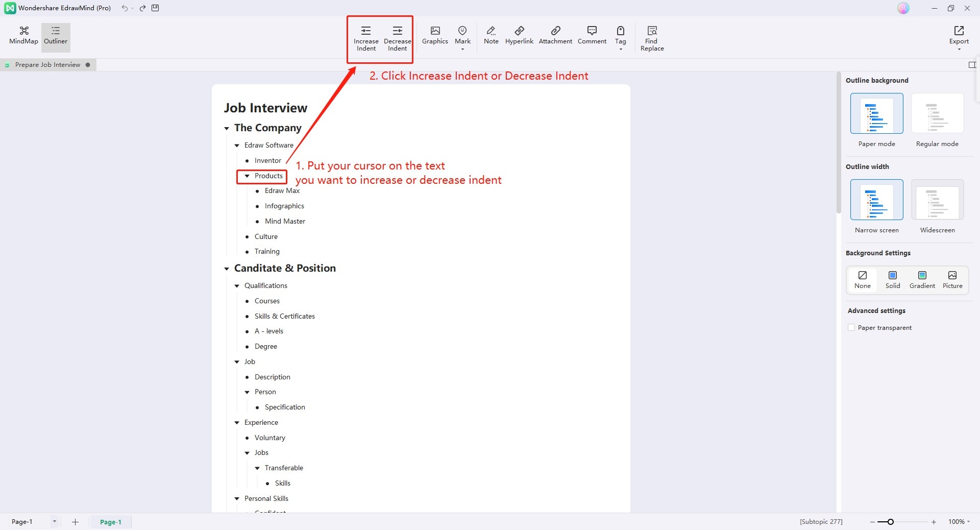Undo the last action

click(x=125, y=8)
